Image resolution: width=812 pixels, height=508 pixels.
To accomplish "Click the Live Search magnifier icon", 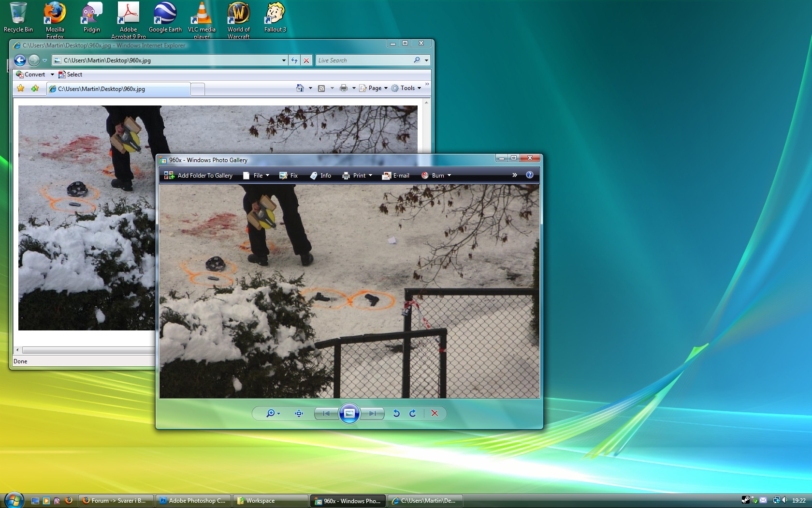I will click(417, 60).
